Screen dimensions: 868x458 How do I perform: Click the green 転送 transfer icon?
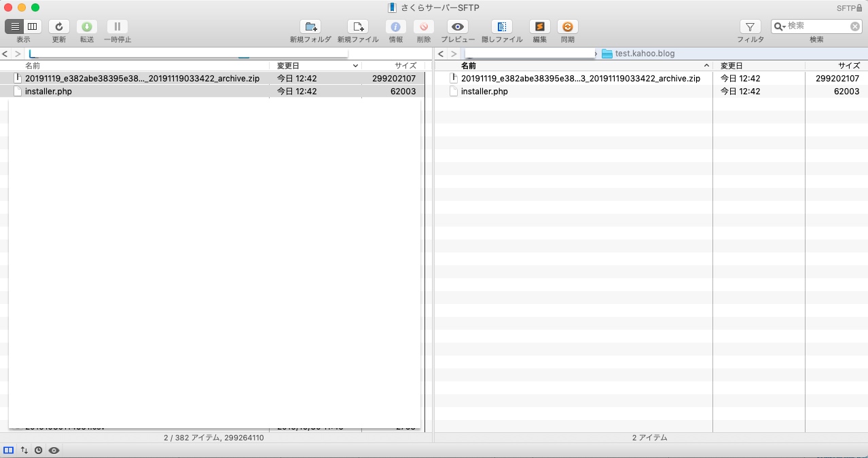pyautogui.click(x=87, y=26)
